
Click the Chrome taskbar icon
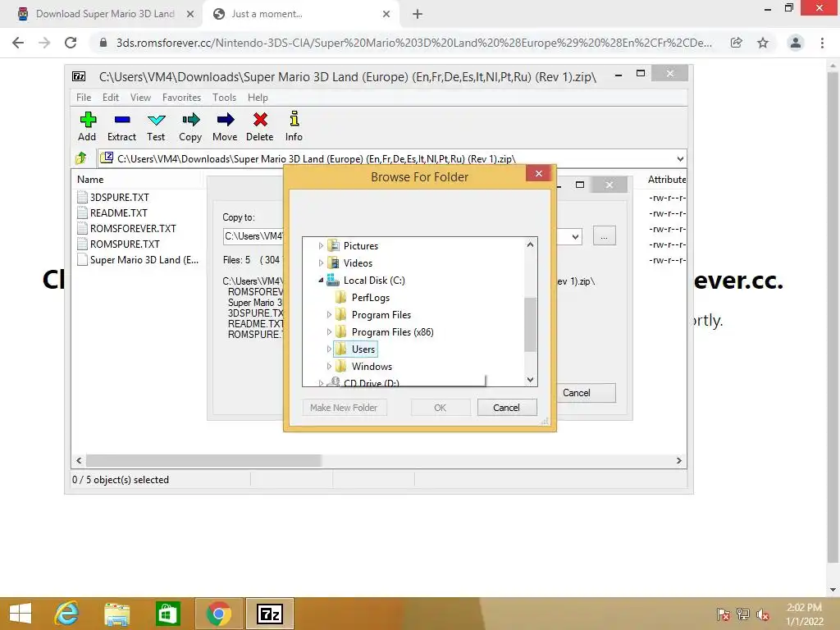click(x=218, y=614)
